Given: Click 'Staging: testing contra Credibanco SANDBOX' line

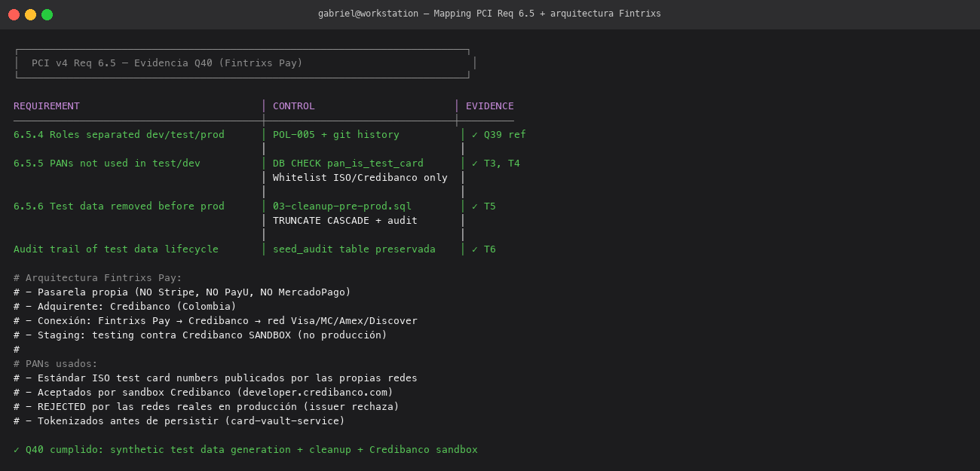Looking at the screenshot, I should click(x=201, y=335).
